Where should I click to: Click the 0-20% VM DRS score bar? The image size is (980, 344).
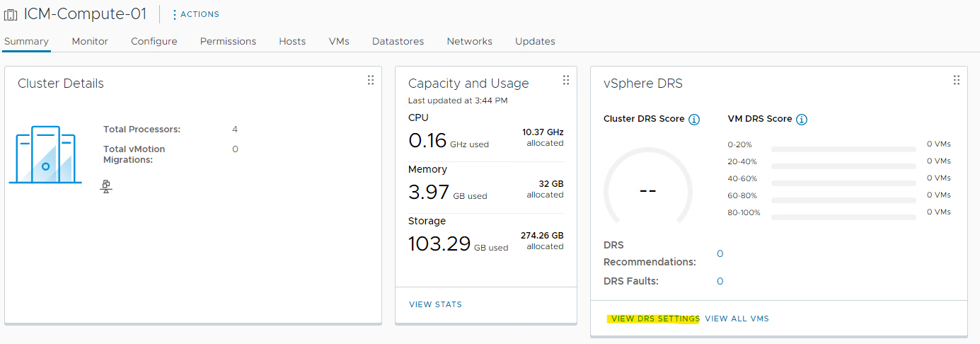(x=843, y=149)
